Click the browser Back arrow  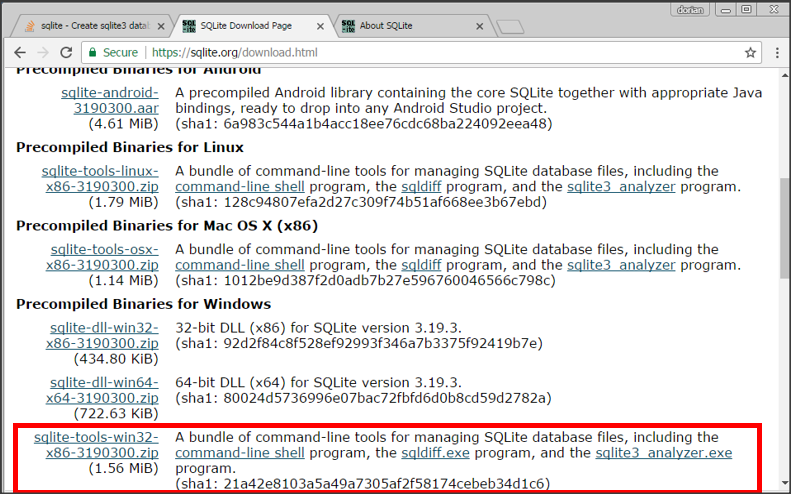[20, 52]
